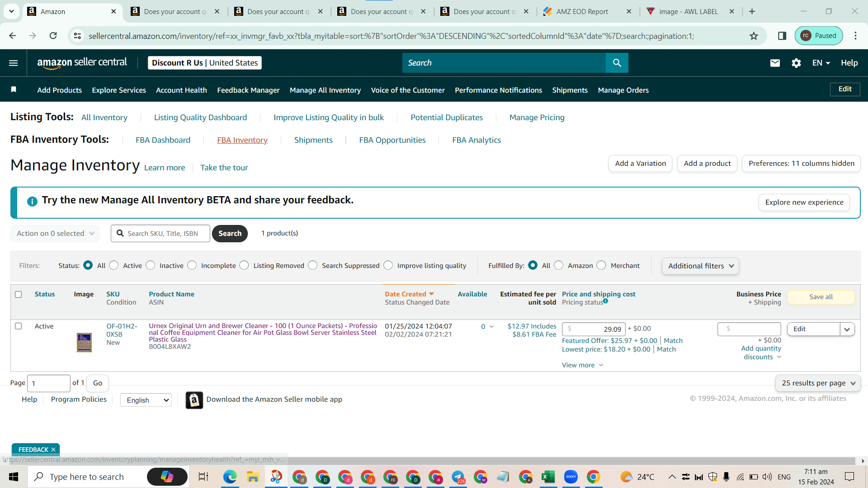The width and height of the screenshot is (868, 488).
Task: Bookmark this page with the star icon
Action: tap(754, 36)
